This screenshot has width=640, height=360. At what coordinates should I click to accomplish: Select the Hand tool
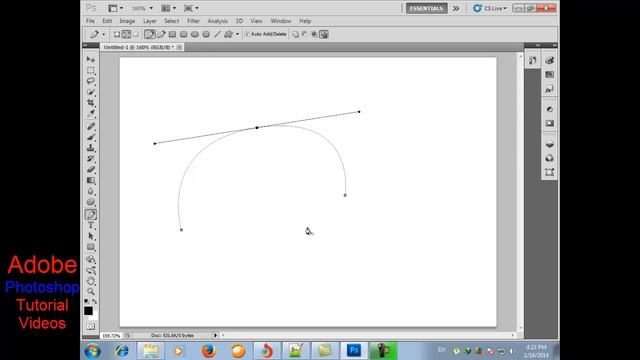(91, 281)
